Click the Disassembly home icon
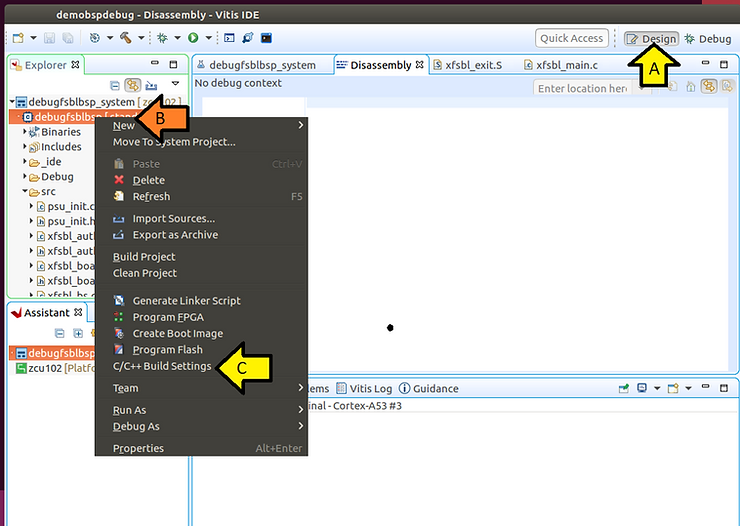740x526 pixels. coord(691,87)
